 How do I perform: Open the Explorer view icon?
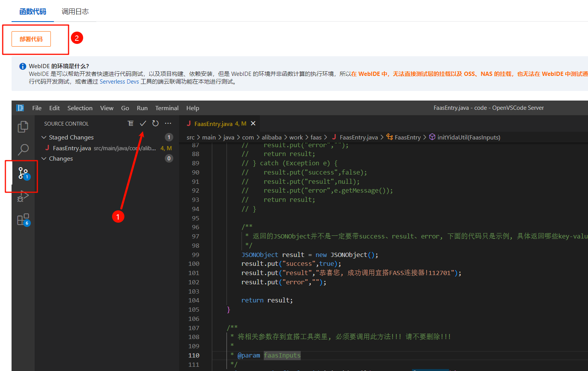(23, 126)
